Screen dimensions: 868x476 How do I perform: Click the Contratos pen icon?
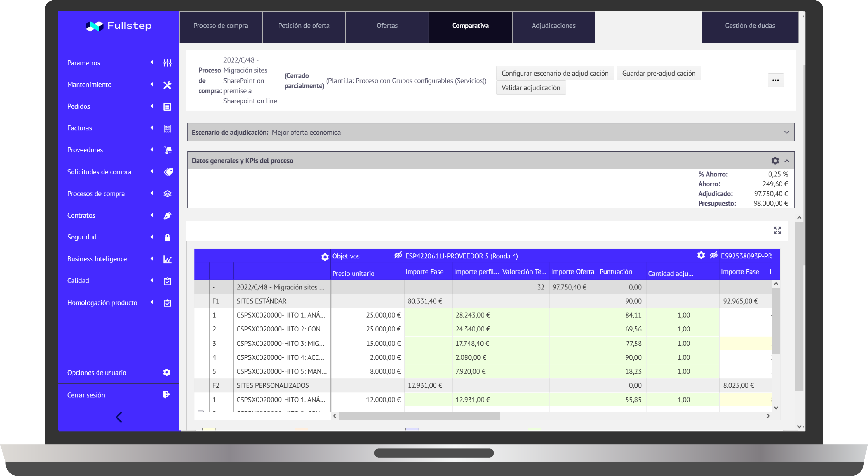coord(167,215)
